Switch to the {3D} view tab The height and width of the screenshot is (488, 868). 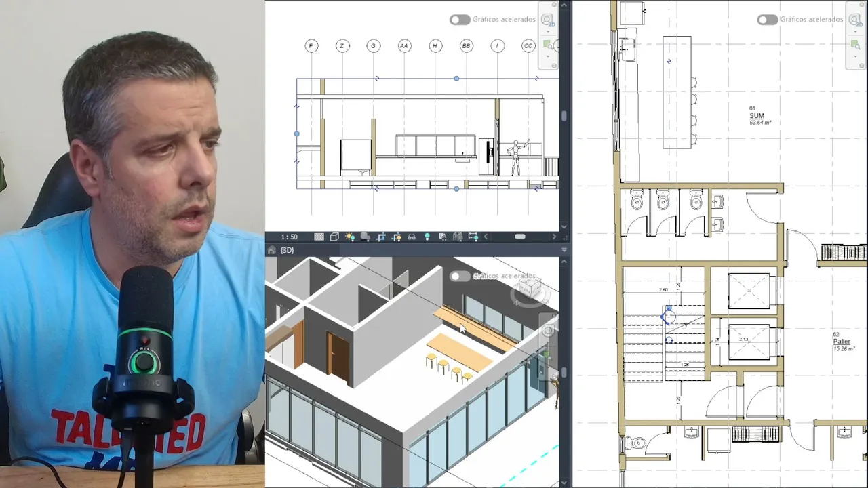pos(287,250)
